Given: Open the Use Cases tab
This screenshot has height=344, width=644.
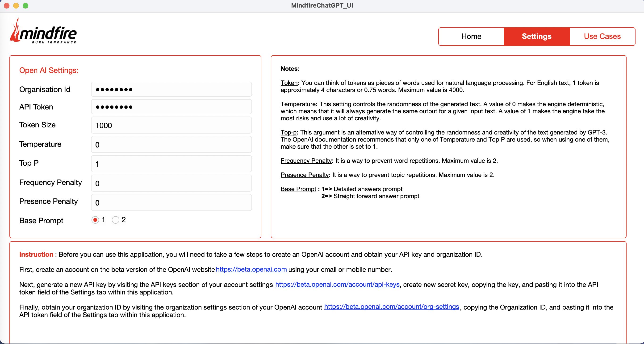Looking at the screenshot, I should [x=602, y=37].
